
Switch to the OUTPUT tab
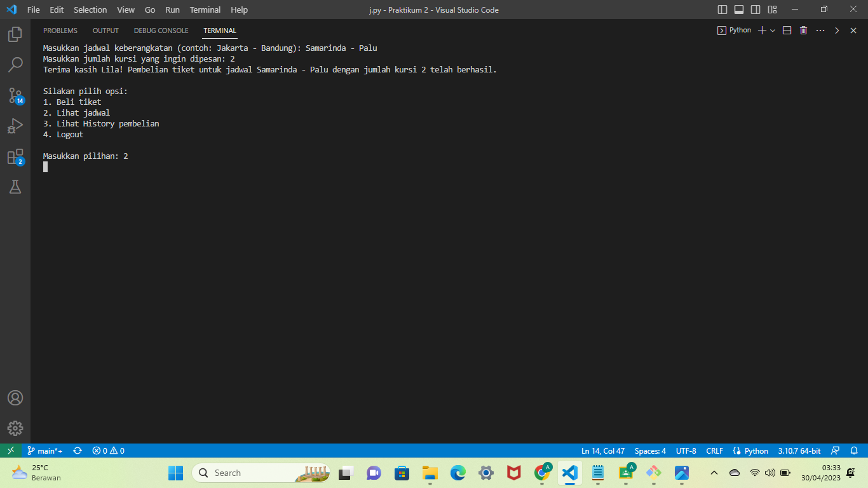point(105,30)
